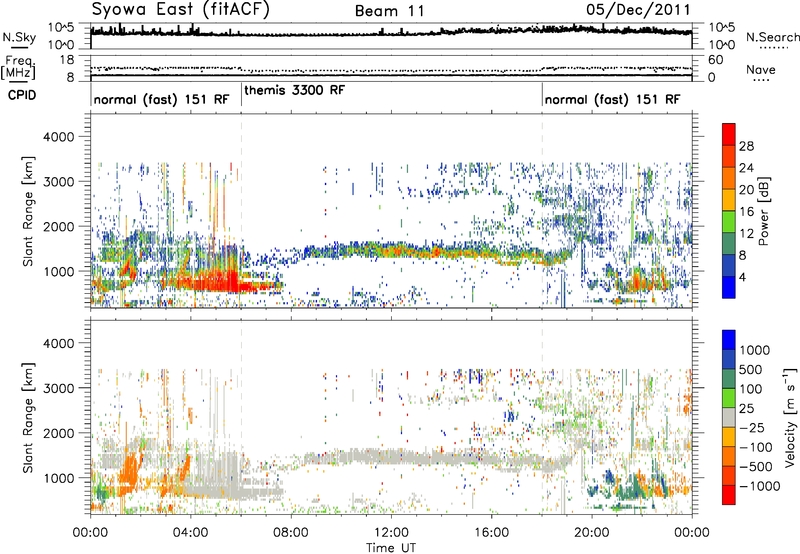Click the "normal (fast) 151 RF" label starting at 00:00
This screenshot has width=800, height=554.
click(161, 99)
